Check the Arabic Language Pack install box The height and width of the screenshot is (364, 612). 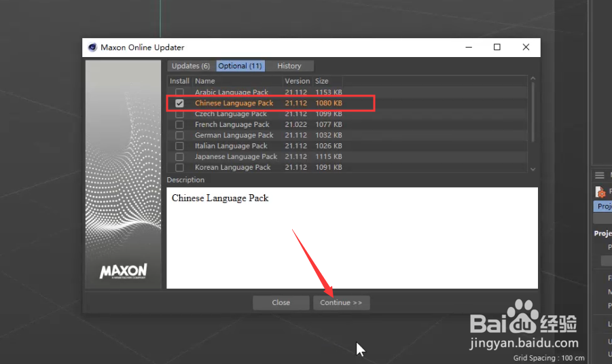pos(179,92)
